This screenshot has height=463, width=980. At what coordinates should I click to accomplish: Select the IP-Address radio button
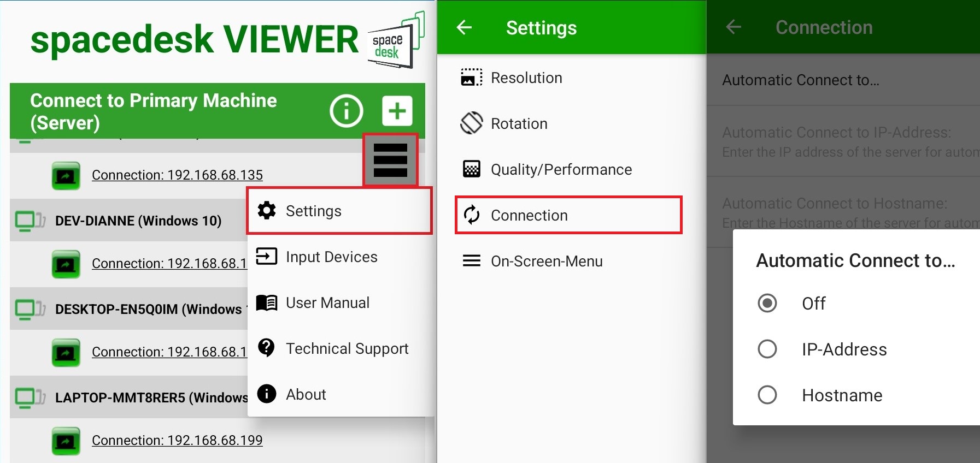click(x=767, y=349)
